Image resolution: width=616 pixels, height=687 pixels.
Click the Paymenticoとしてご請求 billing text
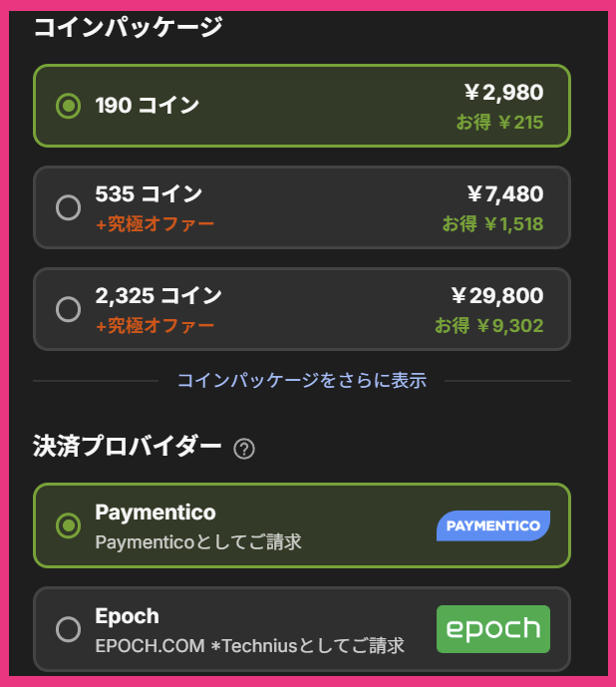197,542
